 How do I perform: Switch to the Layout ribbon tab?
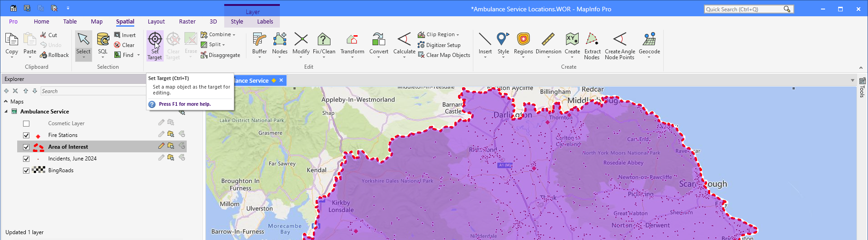156,22
